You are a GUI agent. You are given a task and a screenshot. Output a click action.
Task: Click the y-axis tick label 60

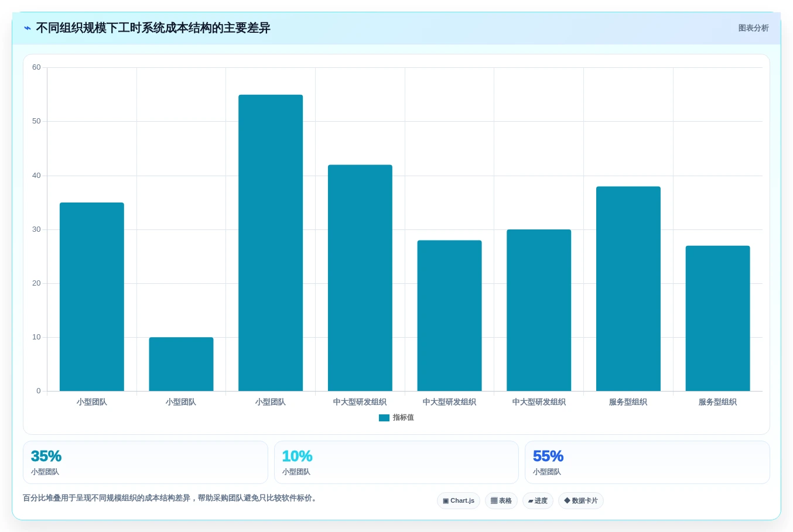pyautogui.click(x=36, y=67)
